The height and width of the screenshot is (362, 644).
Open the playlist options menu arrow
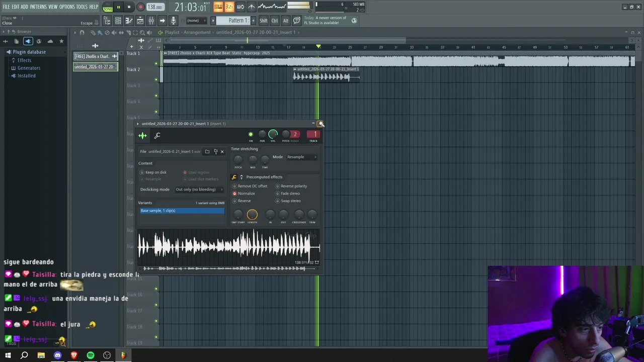tap(75, 32)
